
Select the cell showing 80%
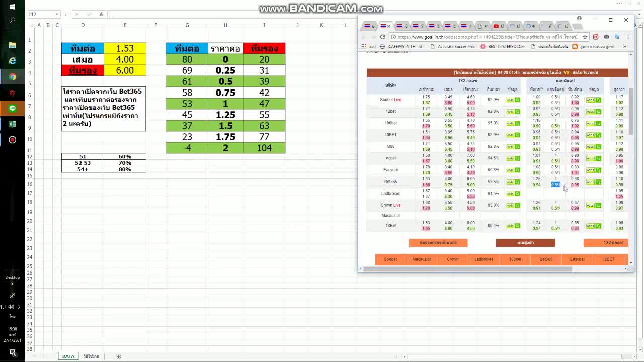125,169
